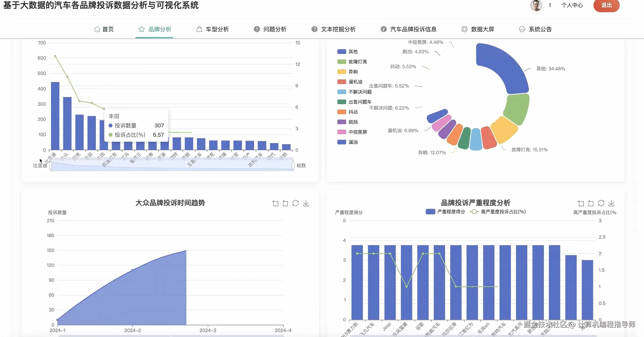Image resolution: width=644 pixels, height=337 pixels.
Task: Toggle the 异响 legend item
Action: pos(348,72)
